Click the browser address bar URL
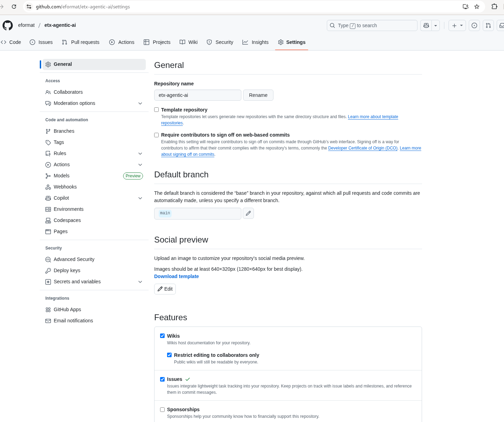 click(83, 7)
